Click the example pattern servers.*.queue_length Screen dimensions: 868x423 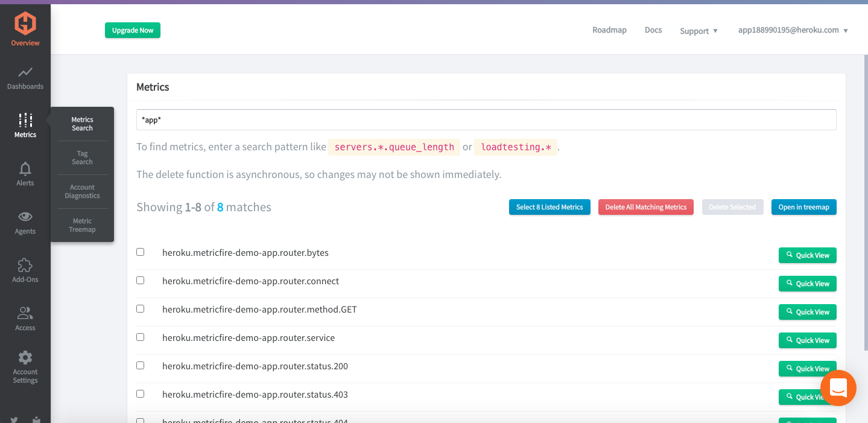[x=394, y=147]
